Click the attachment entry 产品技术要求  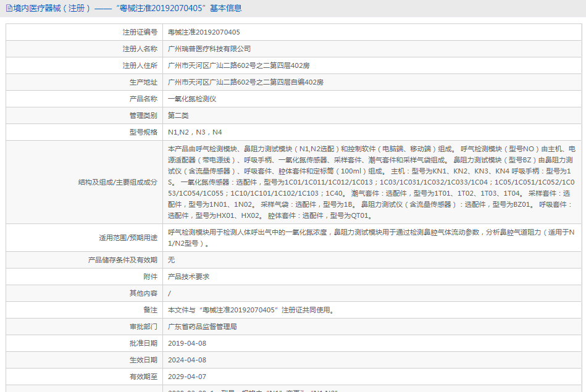[188, 277]
